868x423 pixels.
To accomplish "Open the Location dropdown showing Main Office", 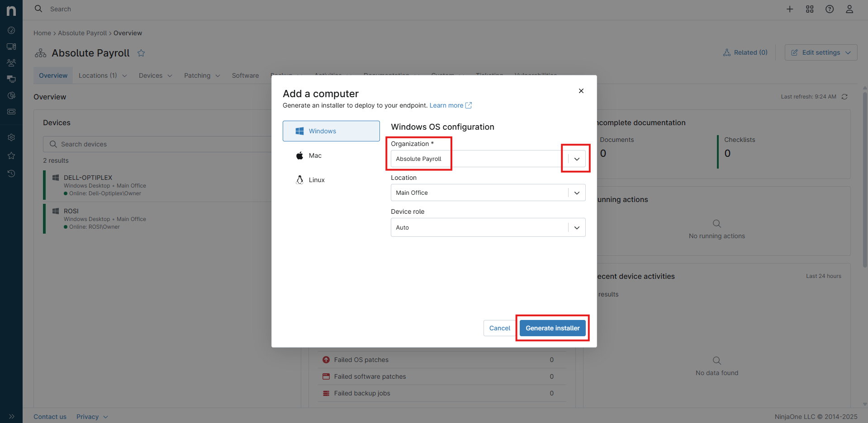I will click(x=488, y=193).
